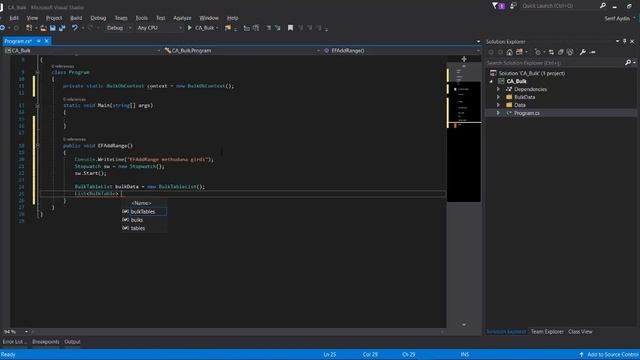The image size is (640, 360).
Task: Click the Uncomment Lines toolbar icon
Action: (x=278, y=28)
